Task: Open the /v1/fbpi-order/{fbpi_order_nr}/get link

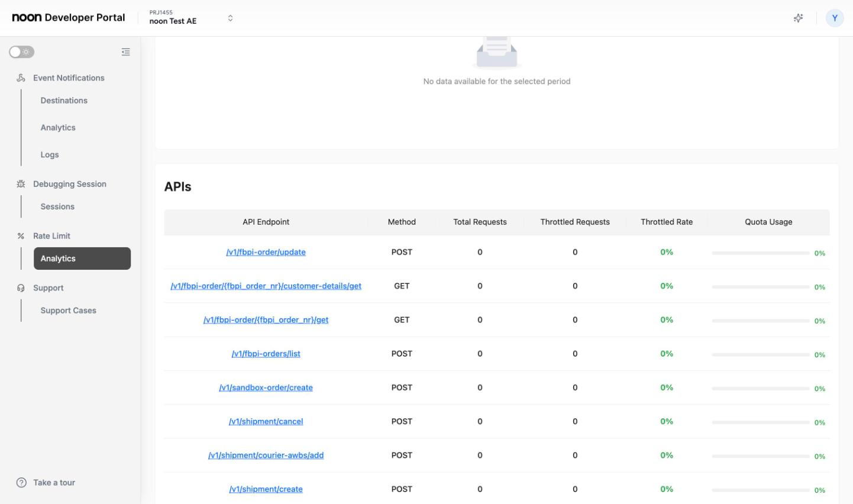Action: (x=266, y=320)
